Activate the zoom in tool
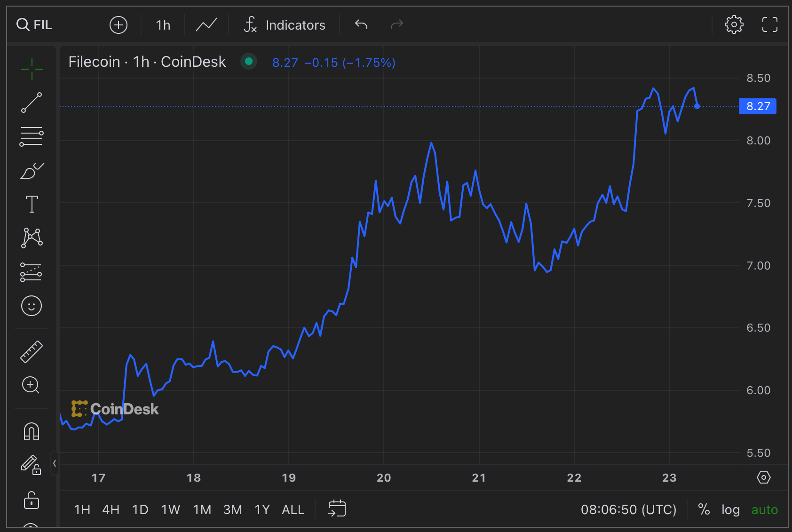 click(x=31, y=385)
